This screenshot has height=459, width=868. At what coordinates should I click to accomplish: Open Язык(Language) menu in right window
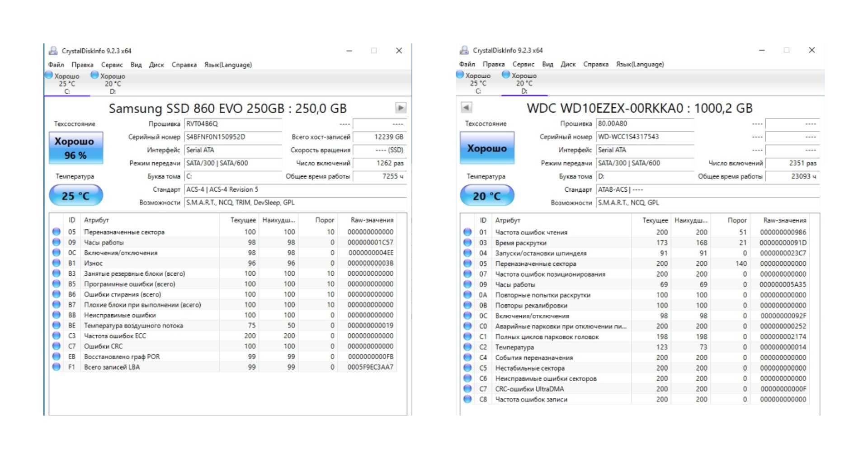click(640, 64)
